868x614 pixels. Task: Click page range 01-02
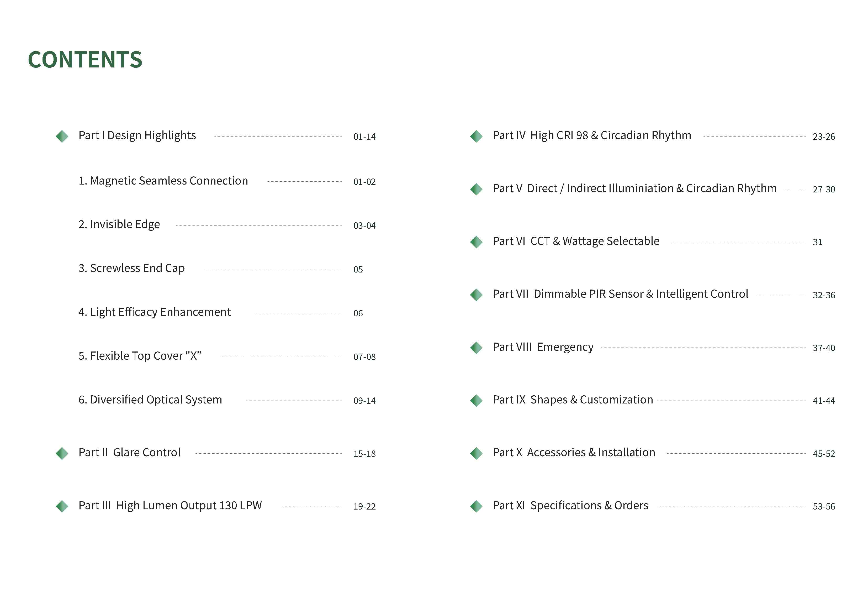[364, 182]
